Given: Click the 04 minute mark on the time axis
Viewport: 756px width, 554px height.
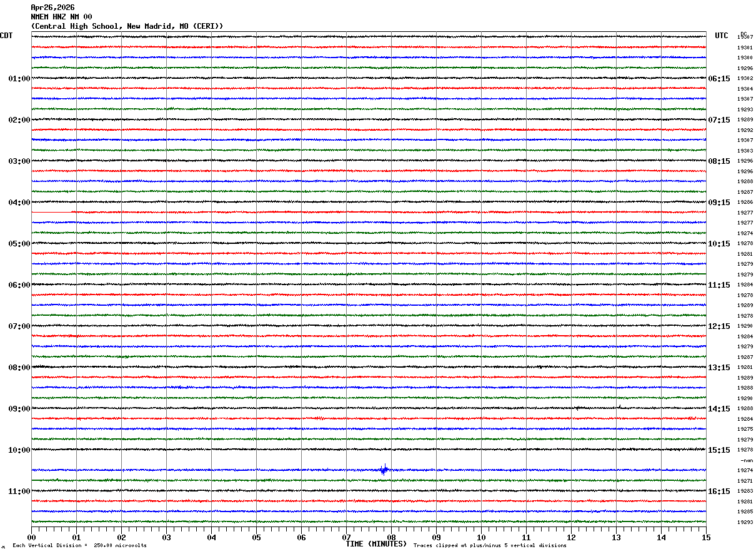Looking at the screenshot, I should (x=211, y=537).
